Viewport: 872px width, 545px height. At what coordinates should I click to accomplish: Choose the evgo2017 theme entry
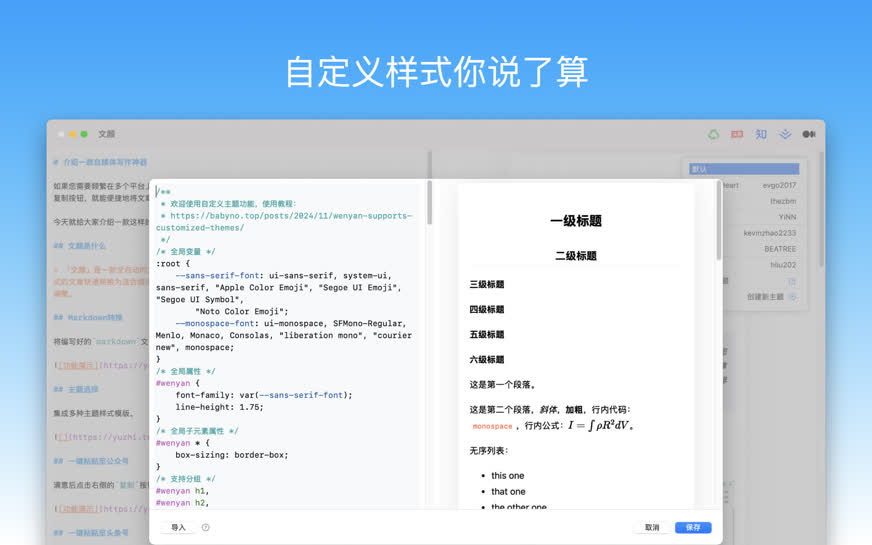779,185
